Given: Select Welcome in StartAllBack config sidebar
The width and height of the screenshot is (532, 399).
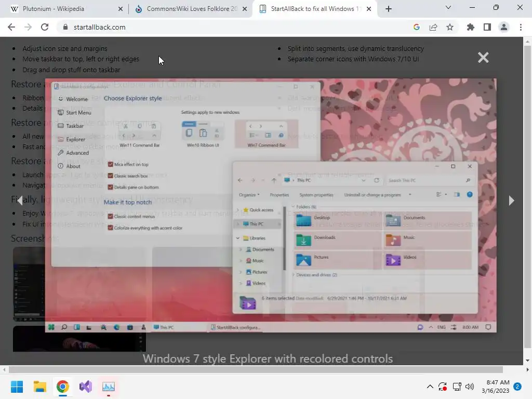Looking at the screenshot, I should tap(73, 99).
